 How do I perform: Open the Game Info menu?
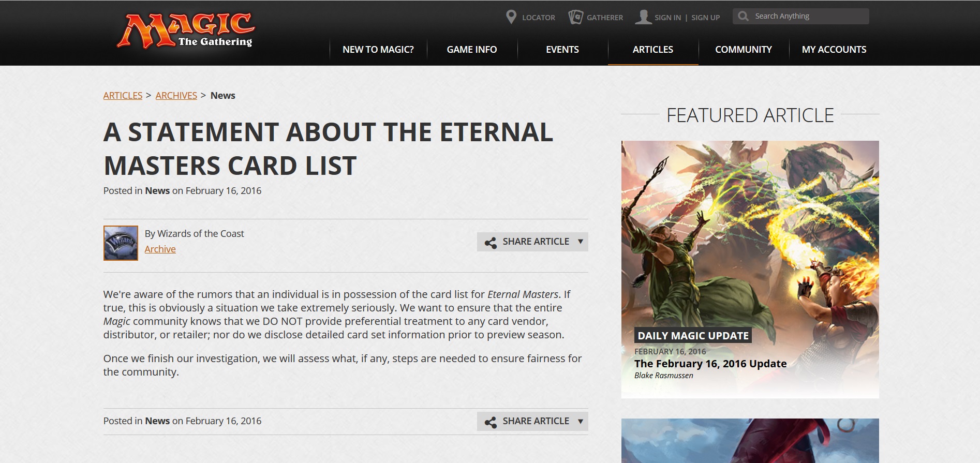472,50
